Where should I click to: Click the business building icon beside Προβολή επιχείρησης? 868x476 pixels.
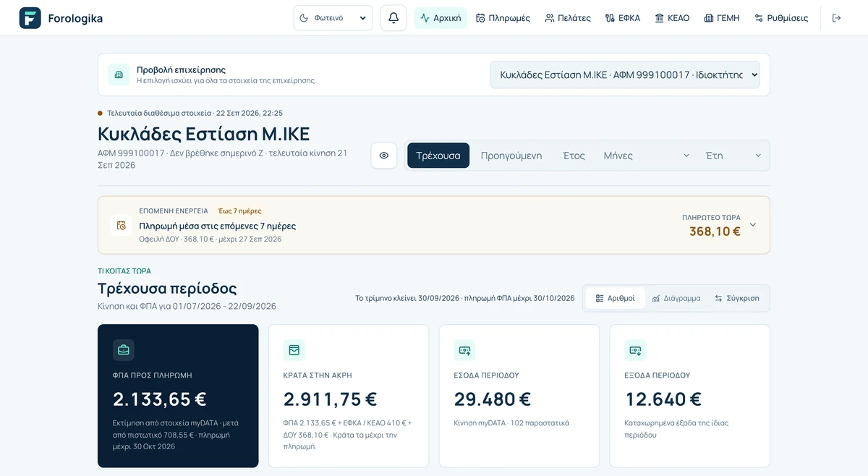click(x=119, y=75)
